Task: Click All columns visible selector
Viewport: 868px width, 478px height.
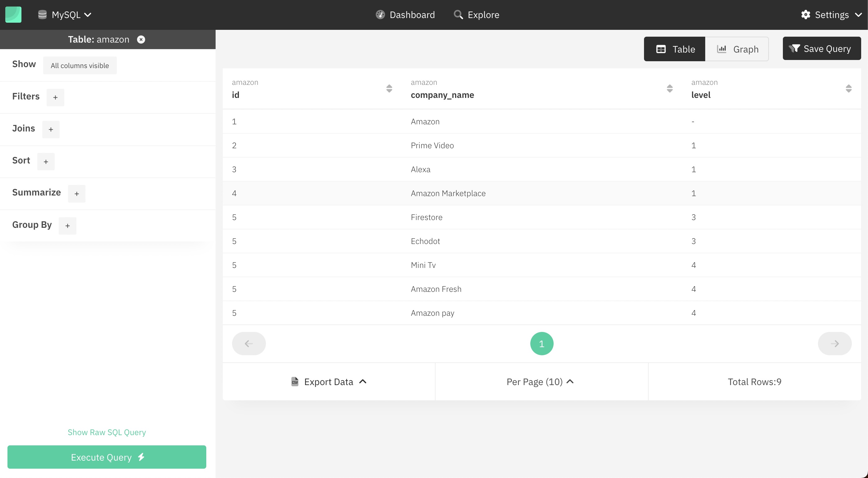Action: point(80,65)
